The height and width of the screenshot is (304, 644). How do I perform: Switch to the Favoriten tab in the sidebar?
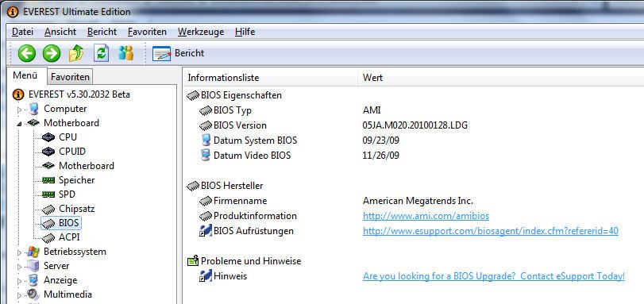click(x=70, y=77)
